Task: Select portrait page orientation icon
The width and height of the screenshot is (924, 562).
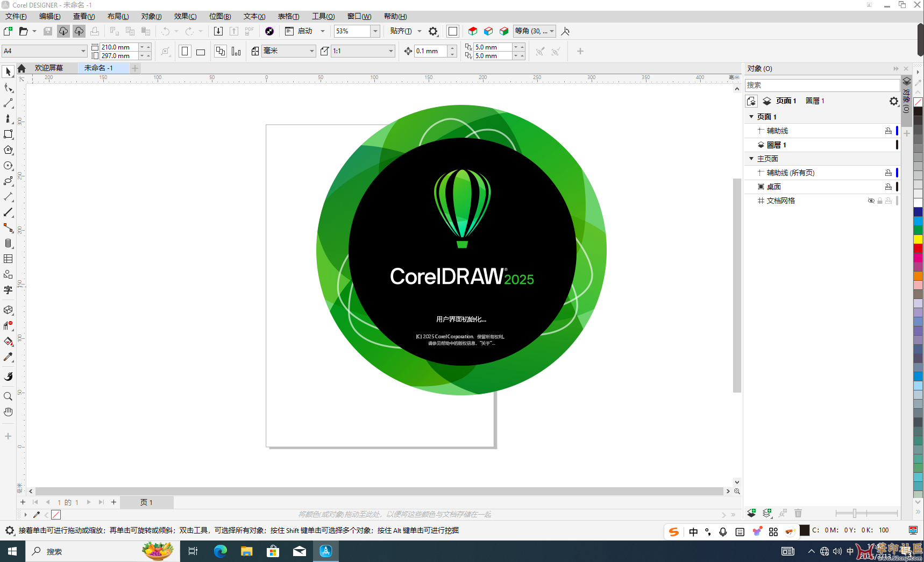Action: pos(184,51)
